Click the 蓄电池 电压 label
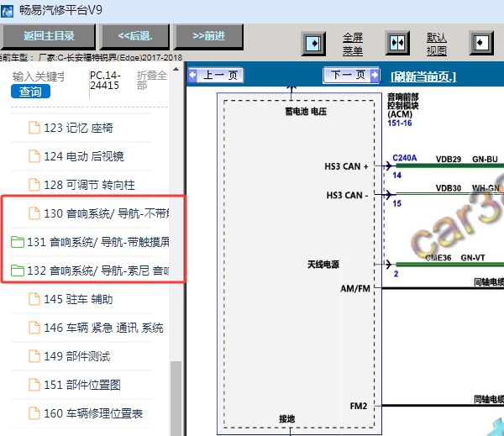Image resolution: width=504 pixels, height=436 pixels. coord(306,112)
